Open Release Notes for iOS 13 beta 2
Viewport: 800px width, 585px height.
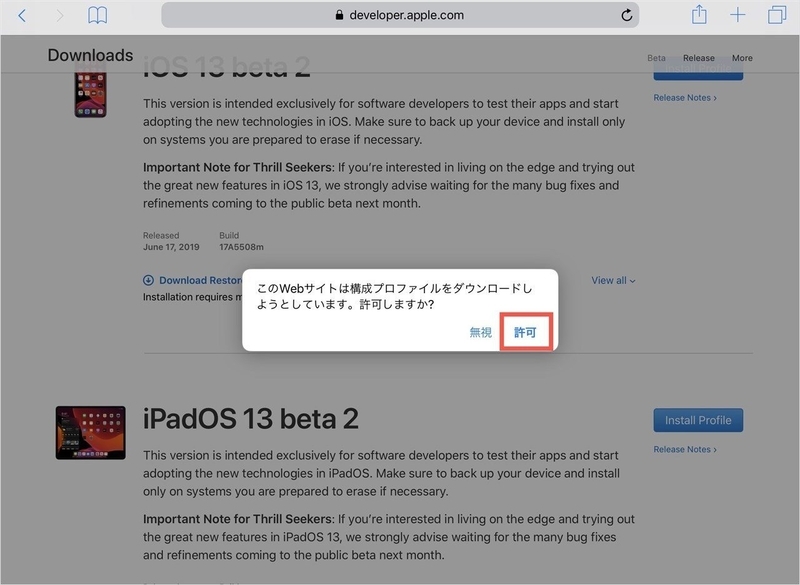(x=685, y=97)
